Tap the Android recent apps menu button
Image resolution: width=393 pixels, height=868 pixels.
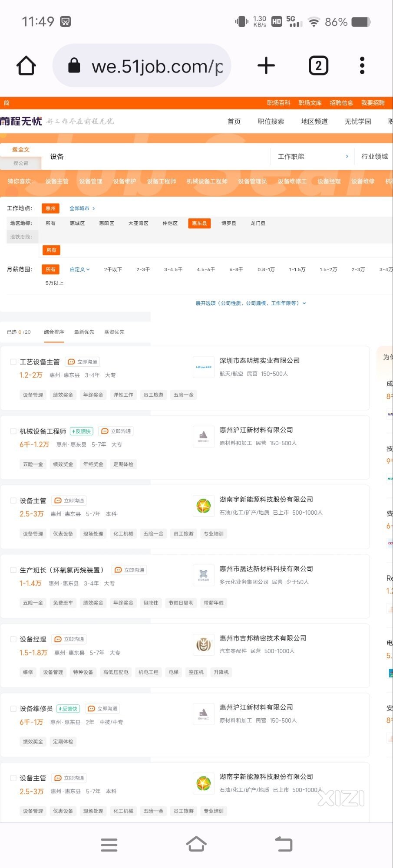tap(109, 845)
